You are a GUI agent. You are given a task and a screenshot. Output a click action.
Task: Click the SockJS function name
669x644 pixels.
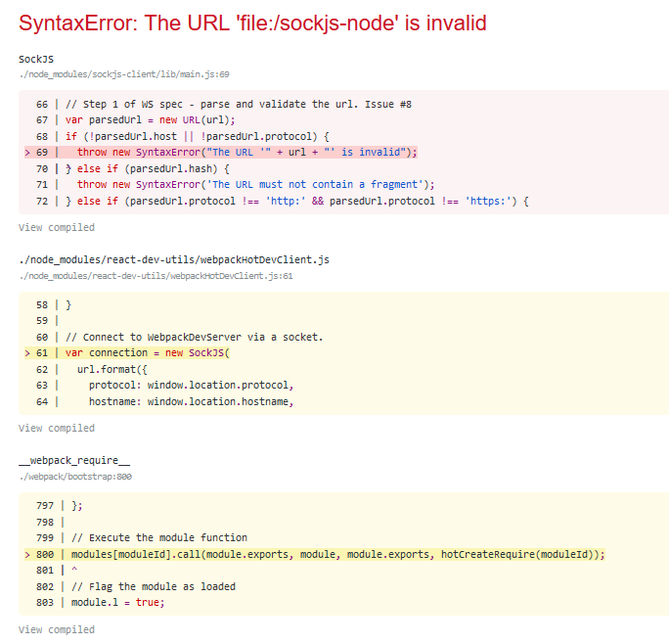point(36,59)
